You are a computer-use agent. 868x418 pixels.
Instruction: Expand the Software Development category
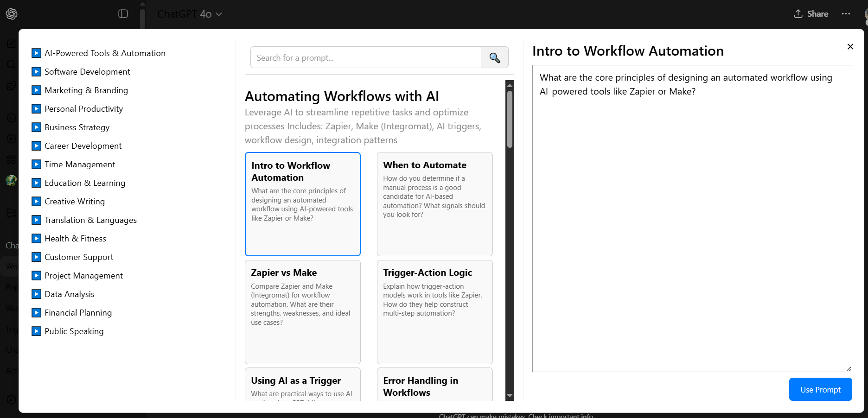click(36, 71)
